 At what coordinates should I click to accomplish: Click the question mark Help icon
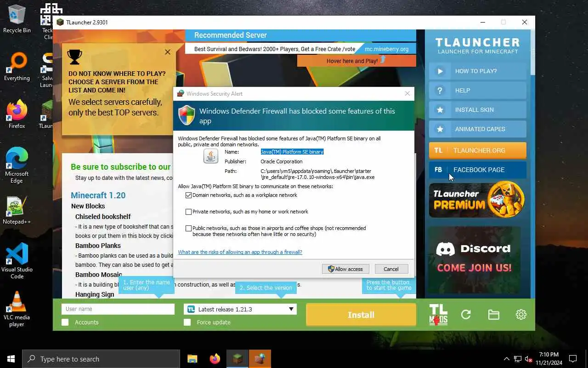(x=440, y=91)
